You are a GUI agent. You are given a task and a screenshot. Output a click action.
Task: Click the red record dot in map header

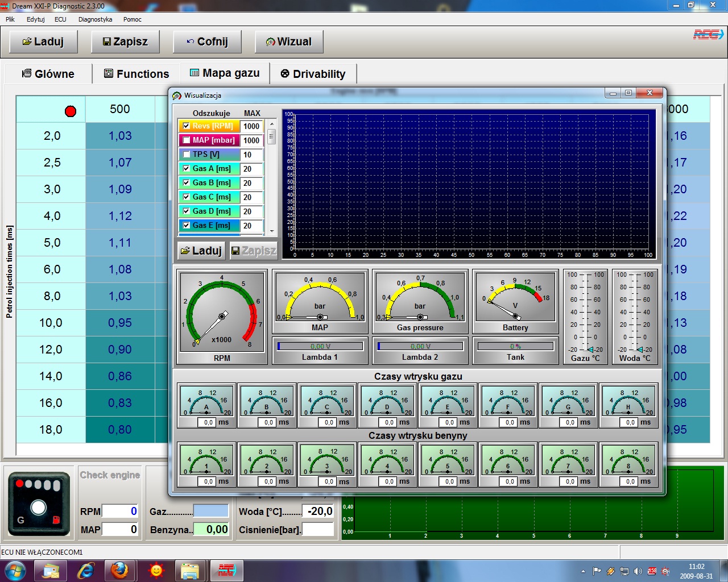71,111
